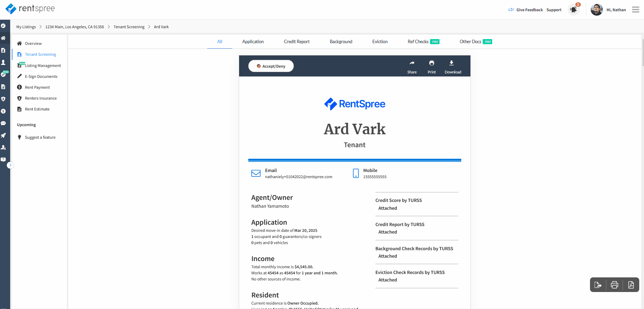644x309 pixels.
Task: Open the chat bubble icon in the sidebar
Action: [4, 123]
